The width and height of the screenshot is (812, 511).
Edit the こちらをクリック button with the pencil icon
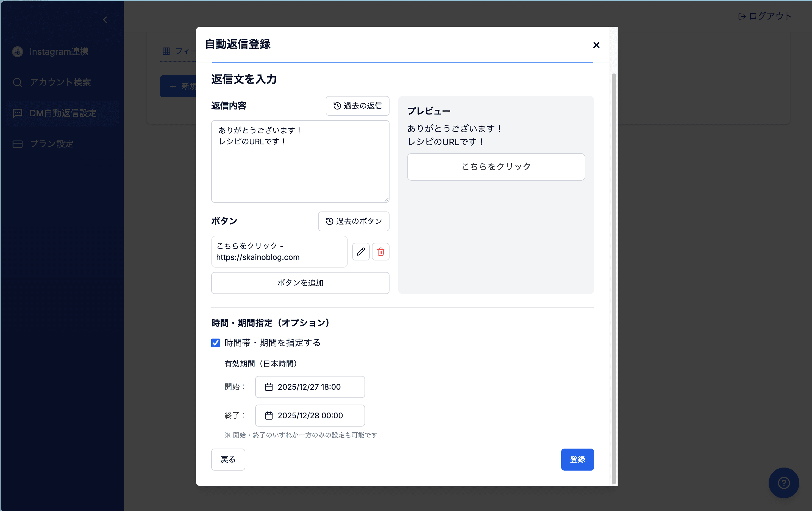pos(360,251)
